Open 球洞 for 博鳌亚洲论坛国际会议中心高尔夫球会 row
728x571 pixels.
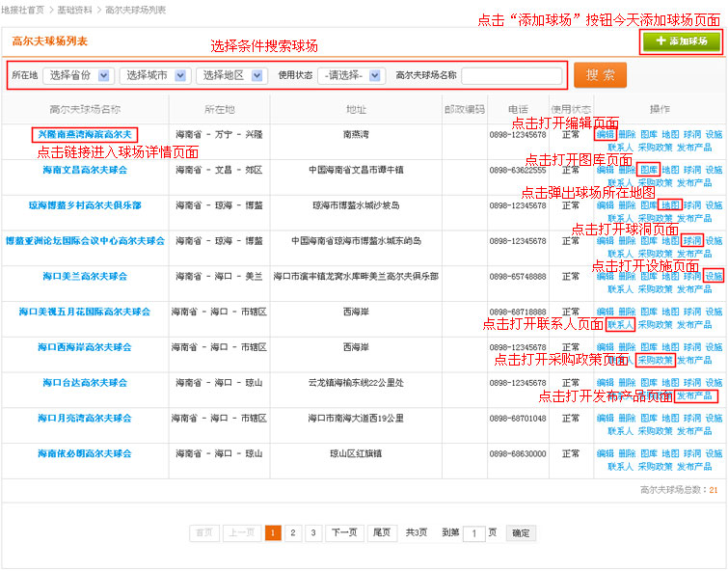692,241
